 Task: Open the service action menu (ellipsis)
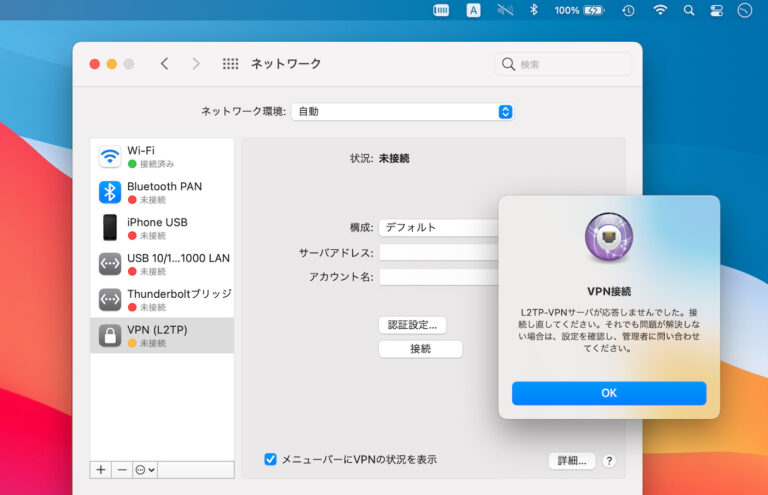[x=145, y=469]
